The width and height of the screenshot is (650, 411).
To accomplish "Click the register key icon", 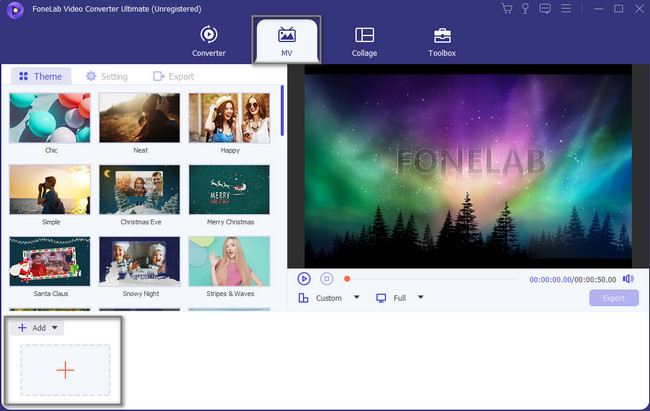I will [525, 8].
